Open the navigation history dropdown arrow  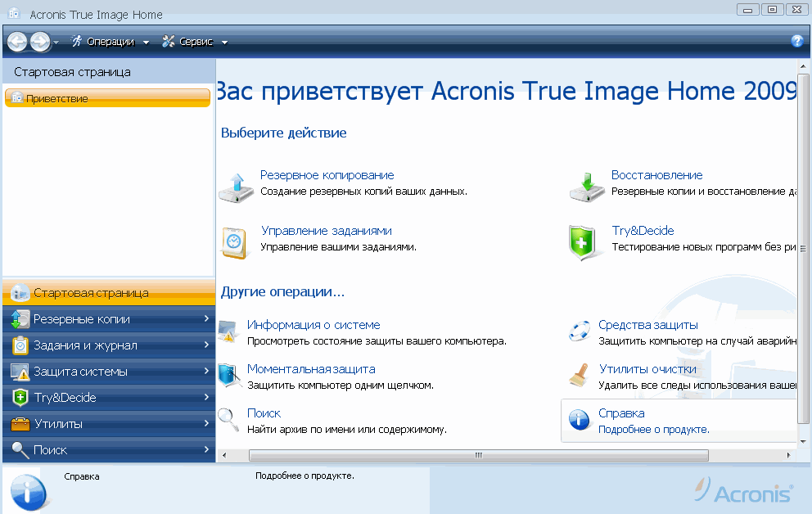(x=56, y=43)
